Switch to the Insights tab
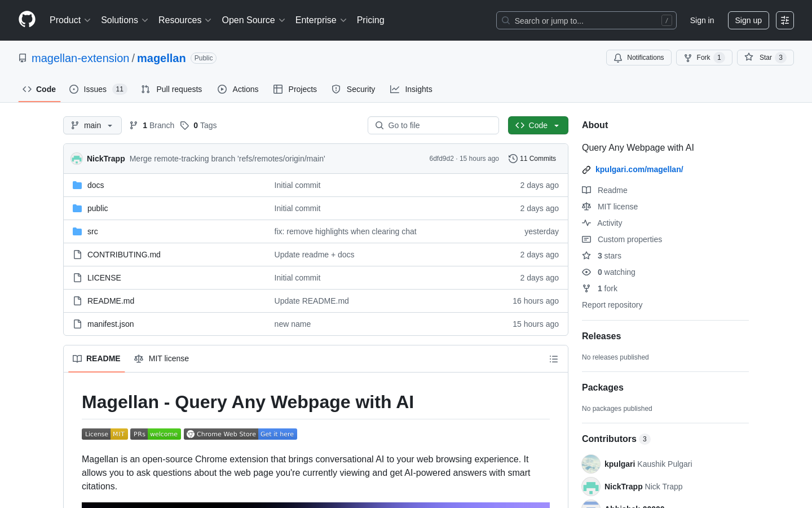 (411, 89)
